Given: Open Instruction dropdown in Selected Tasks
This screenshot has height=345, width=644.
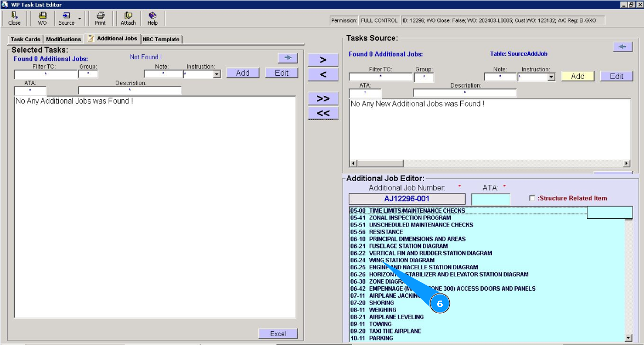Looking at the screenshot, I should [x=217, y=75].
